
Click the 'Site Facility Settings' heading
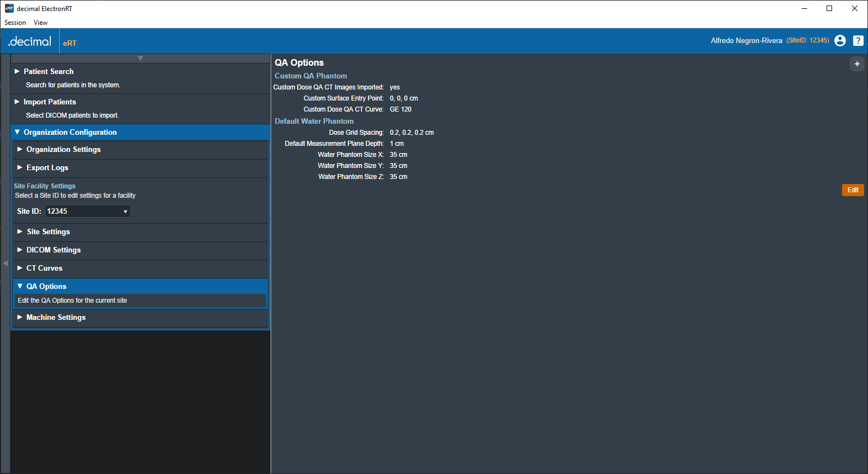click(45, 186)
